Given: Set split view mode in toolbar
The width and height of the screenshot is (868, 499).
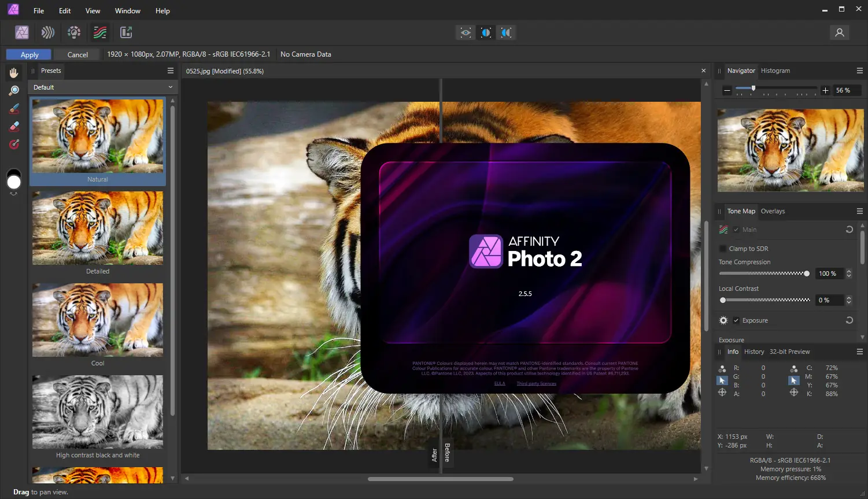Looking at the screenshot, I should point(486,32).
